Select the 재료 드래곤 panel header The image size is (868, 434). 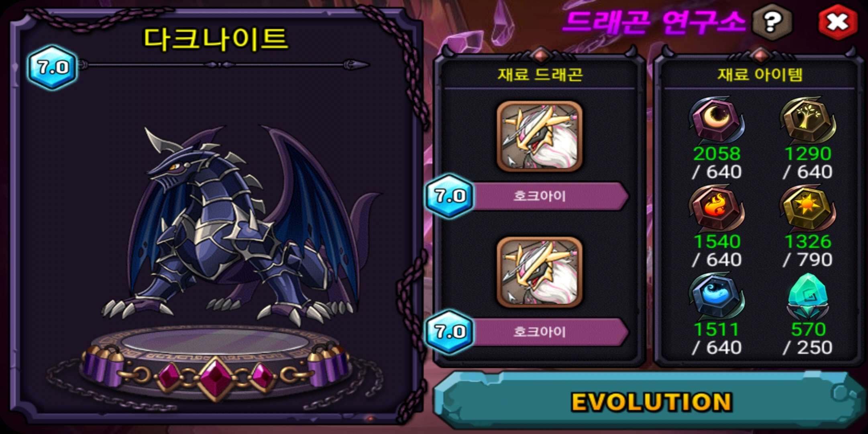click(x=540, y=74)
